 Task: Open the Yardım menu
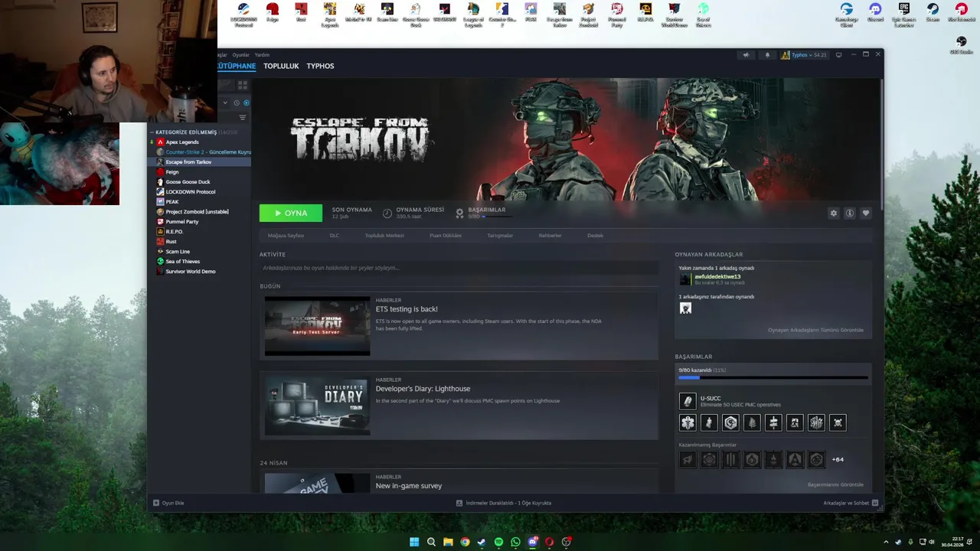[262, 55]
